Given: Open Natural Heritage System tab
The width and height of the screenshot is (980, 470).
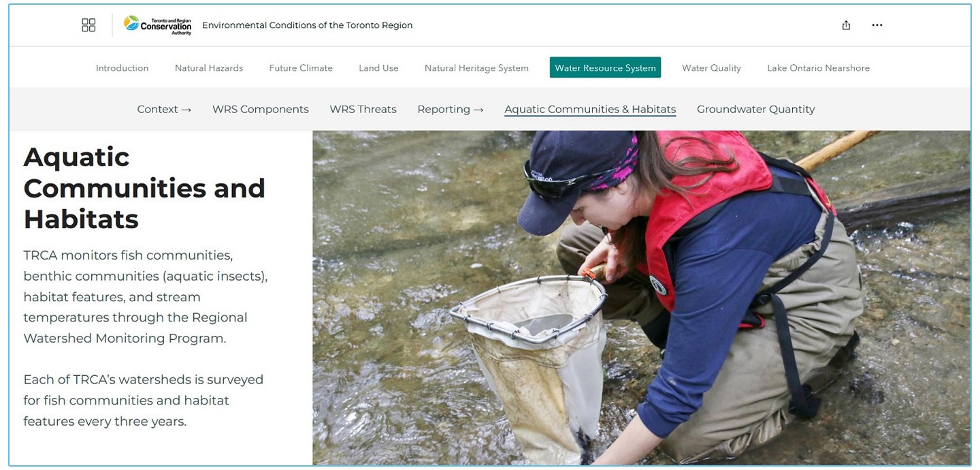Looking at the screenshot, I should click(x=476, y=68).
